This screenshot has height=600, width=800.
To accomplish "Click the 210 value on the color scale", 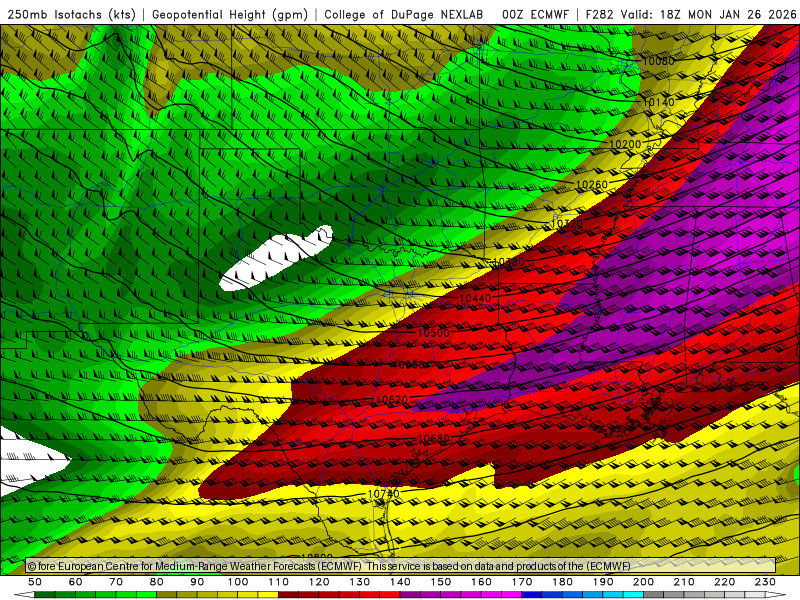I will pyautogui.click(x=684, y=582).
